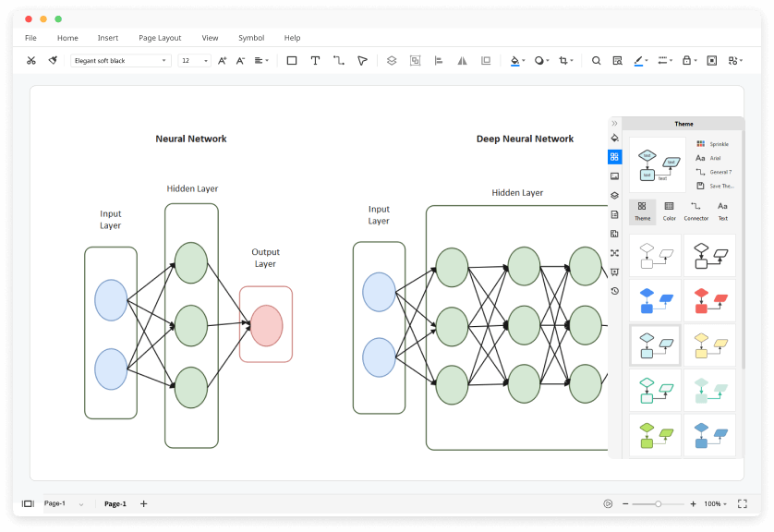This screenshot has height=532, width=774.
Task: Select the Rectangle shape tool
Action: [292, 60]
